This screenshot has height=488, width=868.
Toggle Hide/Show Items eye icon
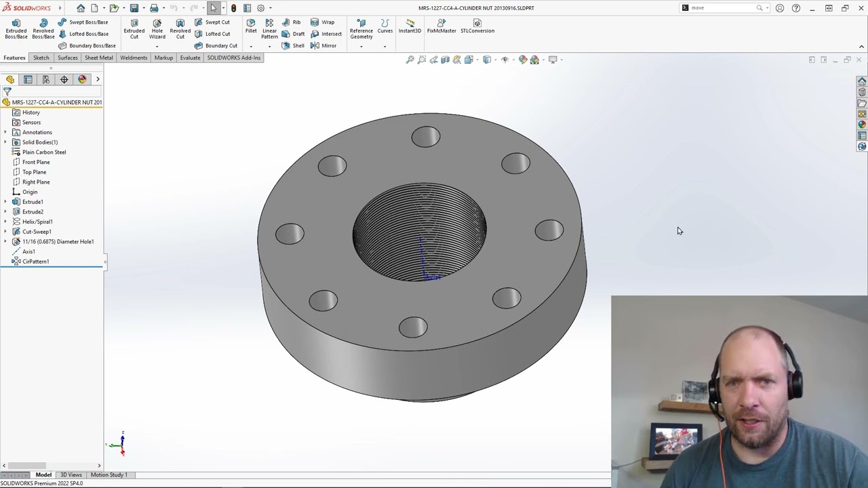click(505, 60)
